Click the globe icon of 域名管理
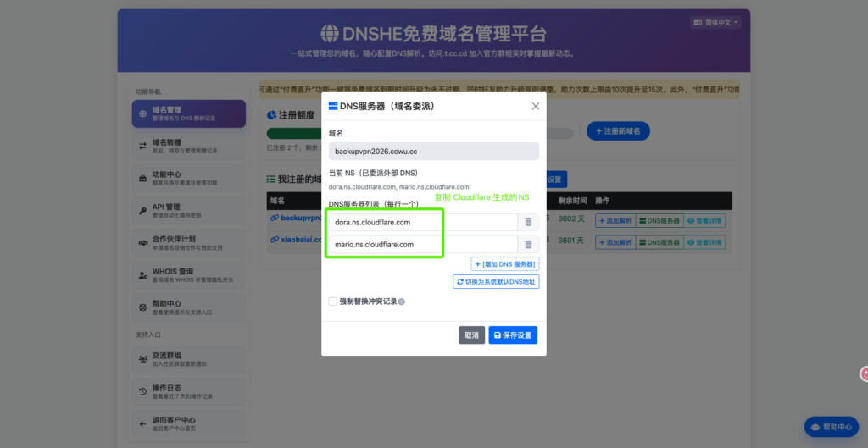The width and height of the screenshot is (868, 448). click(x=142, y=114)
